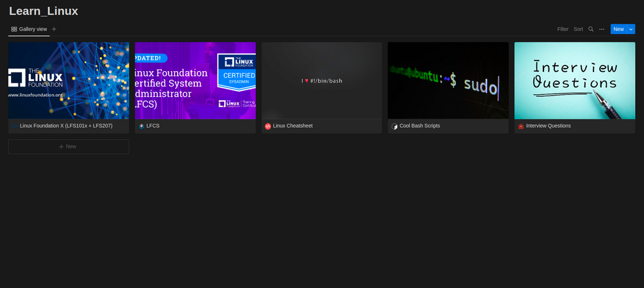
Task: Open the Interview Questions cover thumbnail
Action: coord(575,81)
